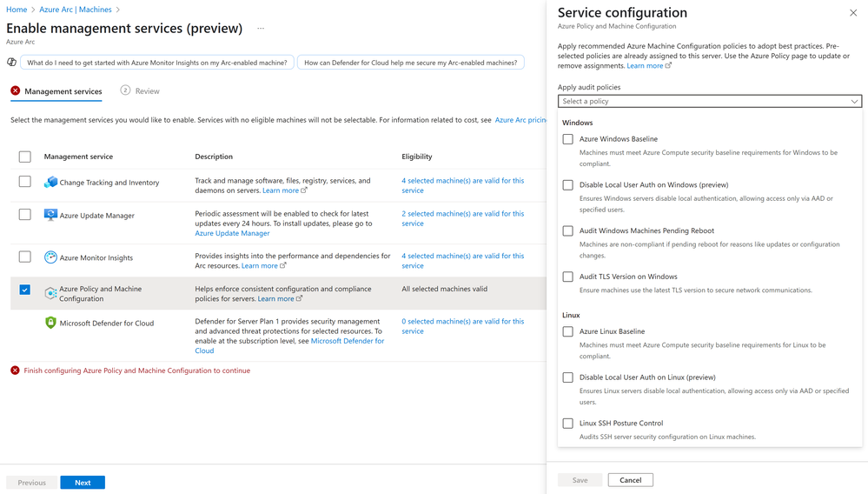Click the Azure Monitor Insights gauge icon
The width and height of the screenshot is (868, 494).
(50, 257)
